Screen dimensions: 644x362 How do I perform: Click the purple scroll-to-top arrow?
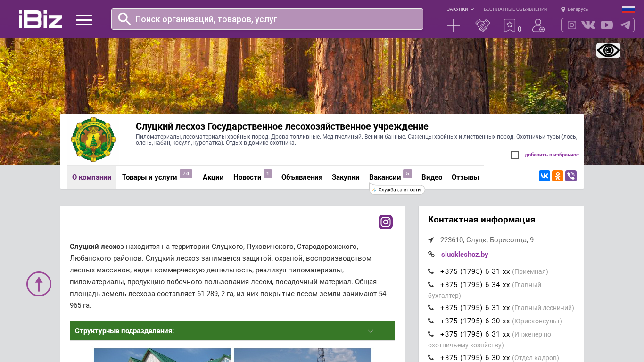(x=39, y=284)
